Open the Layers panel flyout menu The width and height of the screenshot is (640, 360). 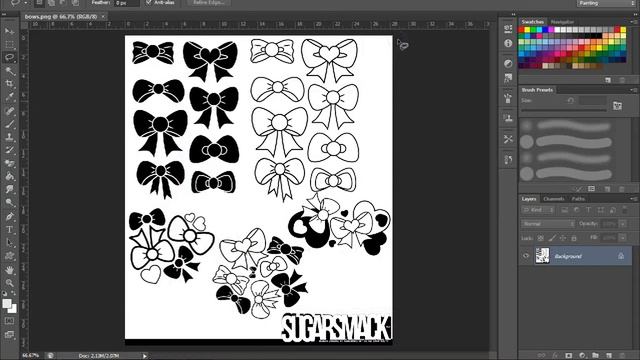point(633,199)
